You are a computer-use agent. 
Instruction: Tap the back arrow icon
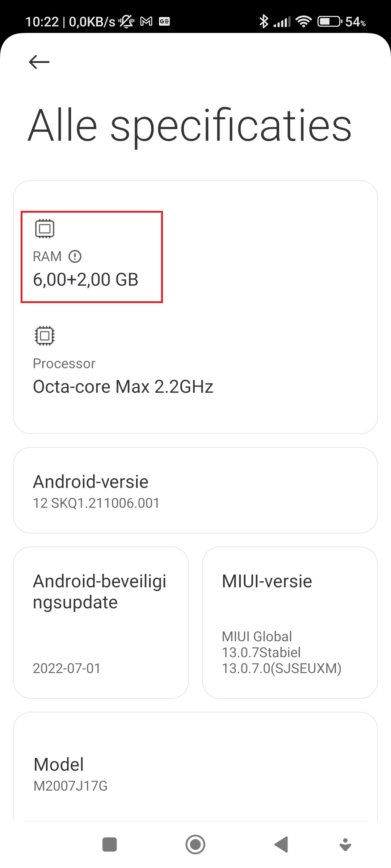[x=39, y=62]
